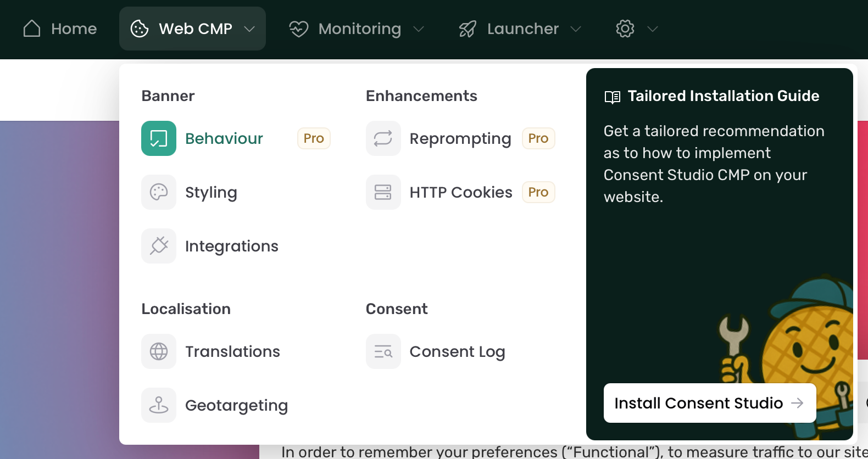The height and width of the screenshot is (459, 868).
Task: Click the Banner section heading
Action: click(168, 96)
